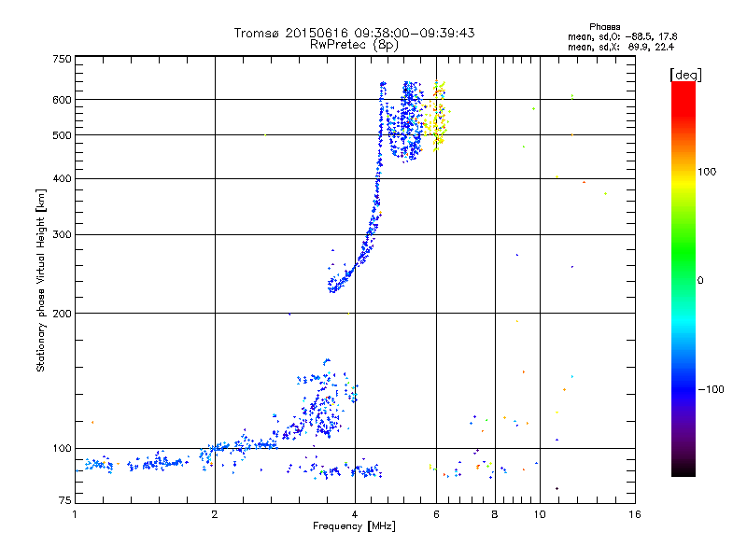Image resolution: width=747 pixels, height=560 pixels.
Task: Click the x-axis tick label '2'
Action: (215, 514)
